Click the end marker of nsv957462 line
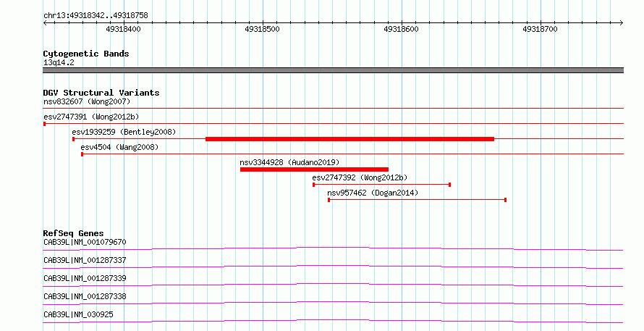Image resolution: width=644 pixels, height=331 pixels. tap(505, 200)
